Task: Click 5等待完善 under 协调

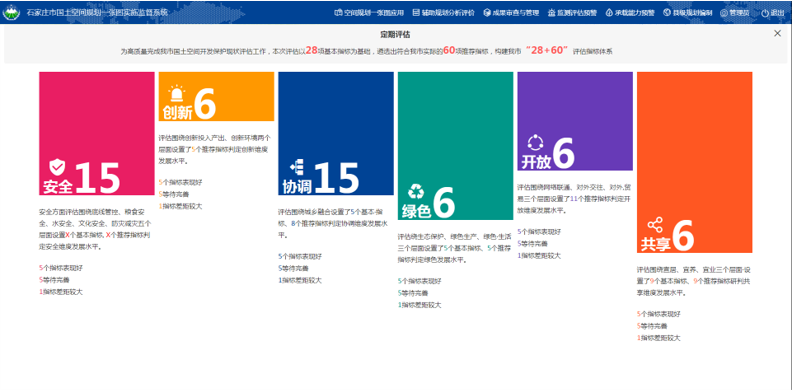Action: tap(293, 268)
